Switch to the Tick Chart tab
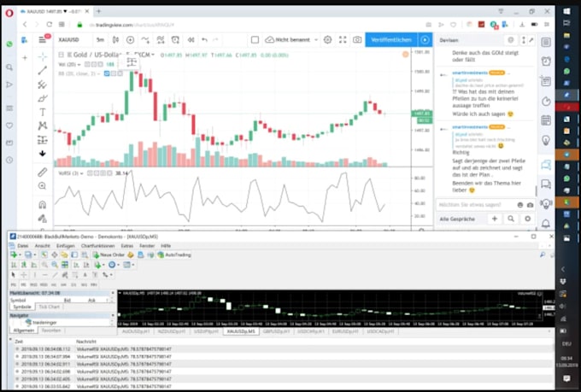This screenshot has height=392, width=581. coord(49,307)
